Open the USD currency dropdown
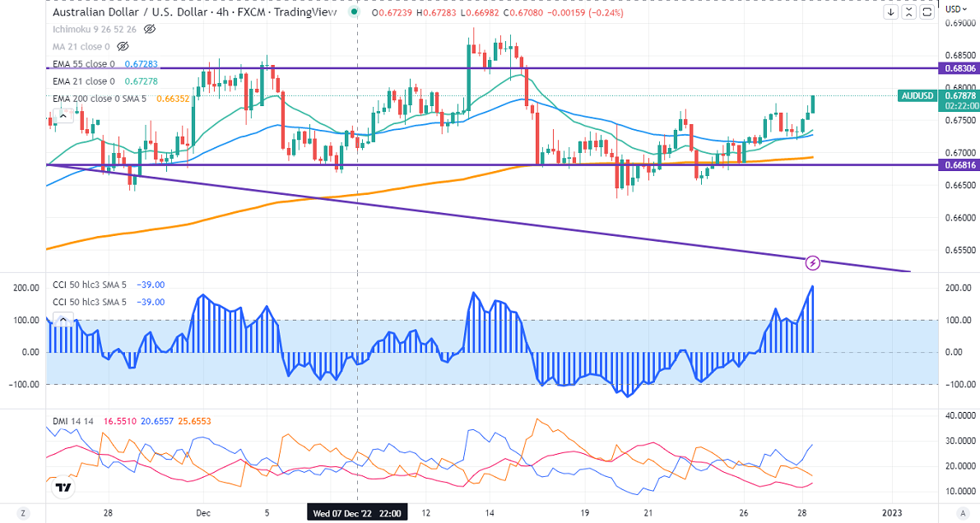Screen dimensions: 980x523 [956, 9]
